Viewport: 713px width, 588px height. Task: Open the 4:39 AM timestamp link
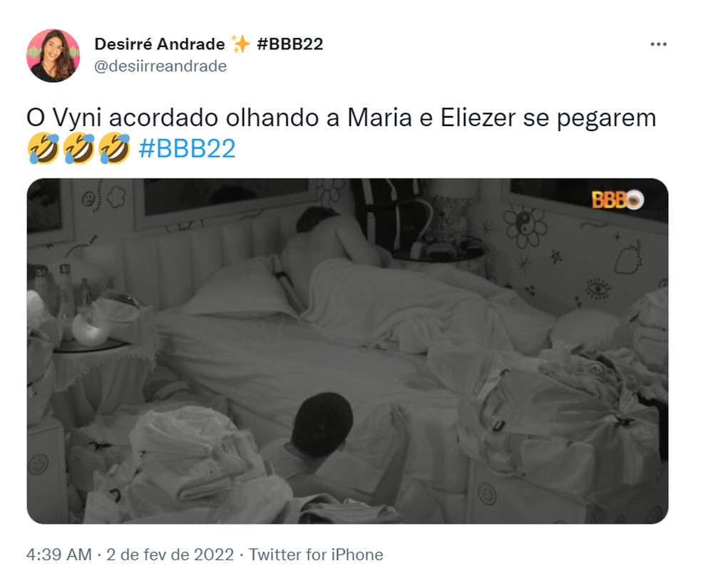(x=59, y=555)
